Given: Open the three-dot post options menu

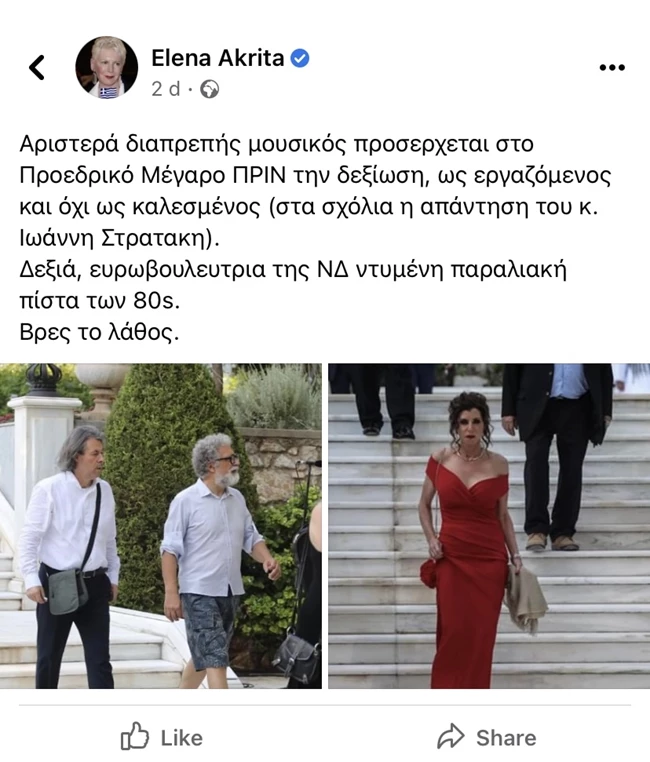Looking at the screenshot, I should [612, 68].
